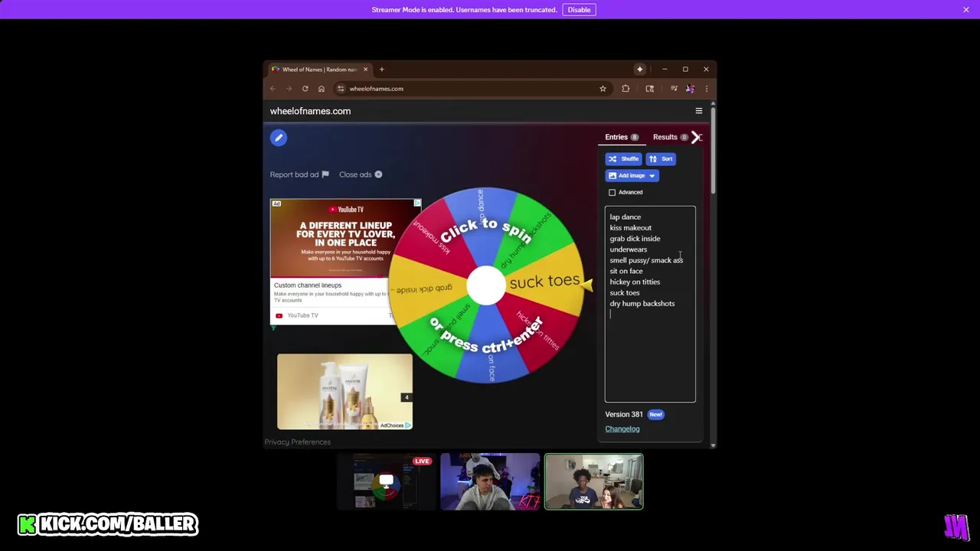Click the Report bad ad flag

click(x=325, y=174)
